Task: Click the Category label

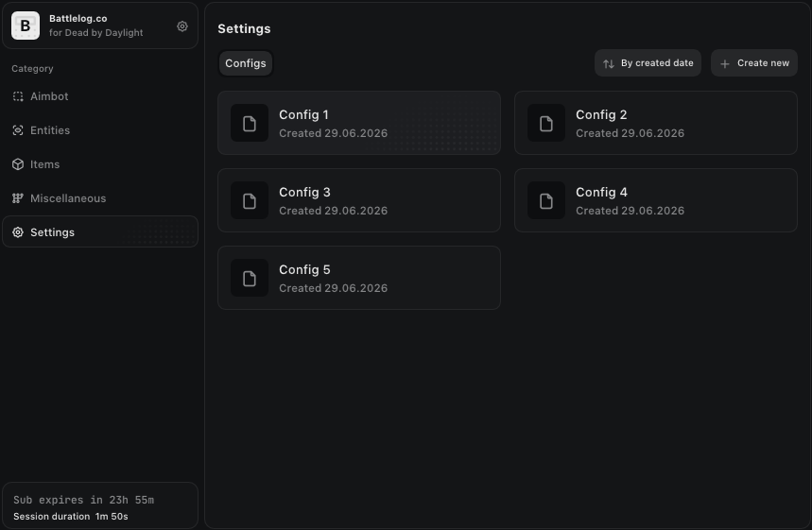Action: click(33, 68)
